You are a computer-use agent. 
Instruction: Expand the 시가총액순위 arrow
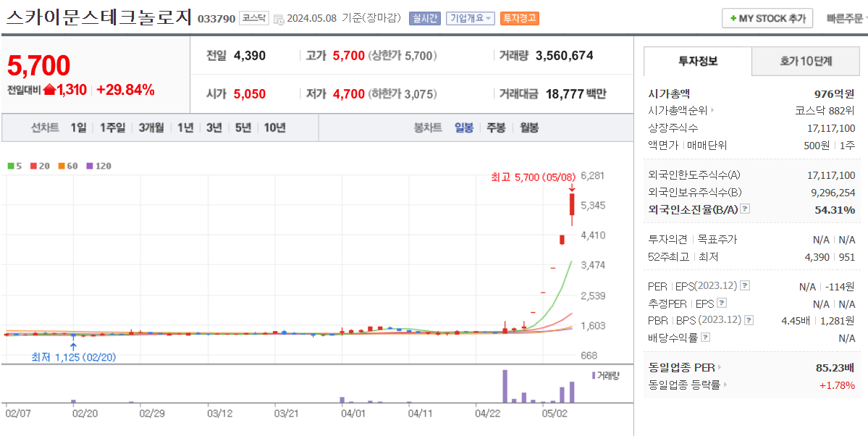coord(712,110)
